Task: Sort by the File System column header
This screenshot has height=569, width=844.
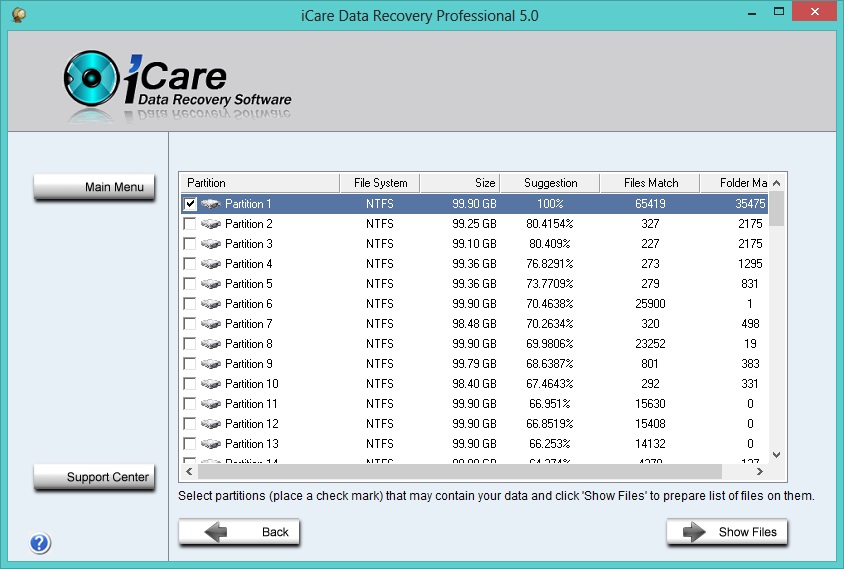Action: (x=380, y=183)
